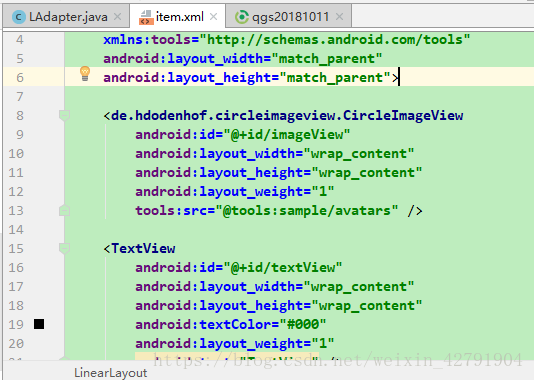The width and height of the screenshot is (534, 380).
Task: Click line number 4 in the gutter
Action: (20, 40)
